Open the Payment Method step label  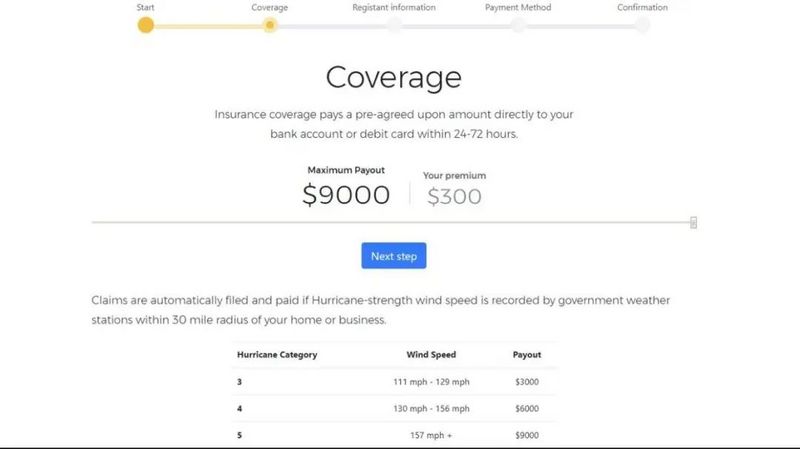[518, 7]
